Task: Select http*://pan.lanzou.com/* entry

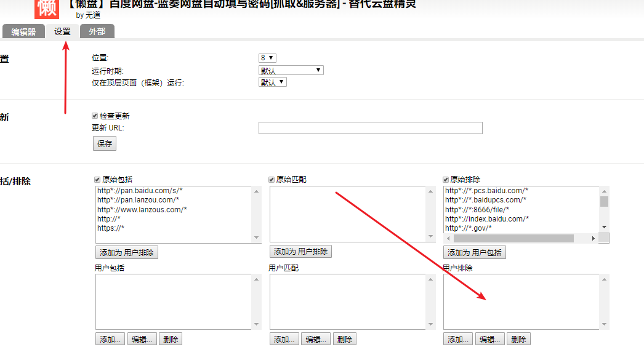Action: point(138,200)
